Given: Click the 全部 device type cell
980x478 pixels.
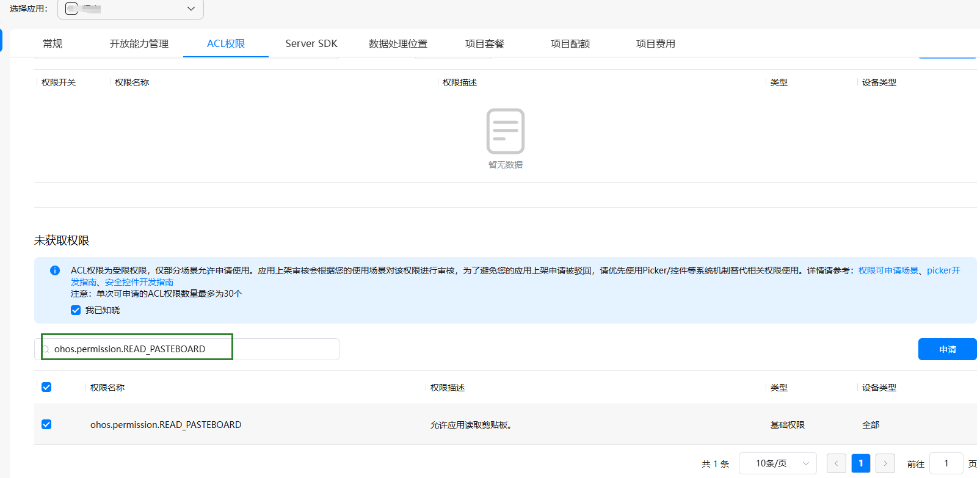Looking at the screenshot, I should pos(871,425).
